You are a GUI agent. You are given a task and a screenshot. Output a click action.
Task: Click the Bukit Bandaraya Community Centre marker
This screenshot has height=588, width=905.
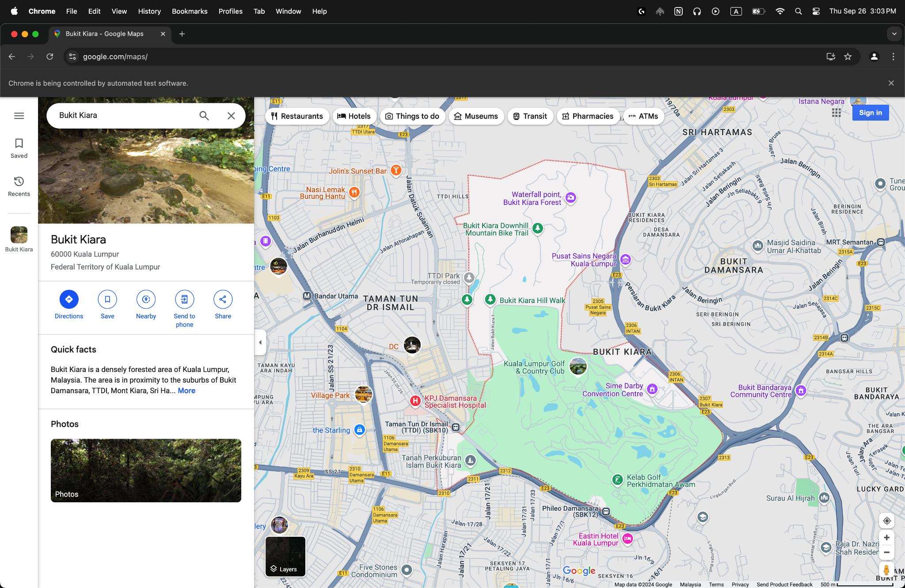(801, 391)
